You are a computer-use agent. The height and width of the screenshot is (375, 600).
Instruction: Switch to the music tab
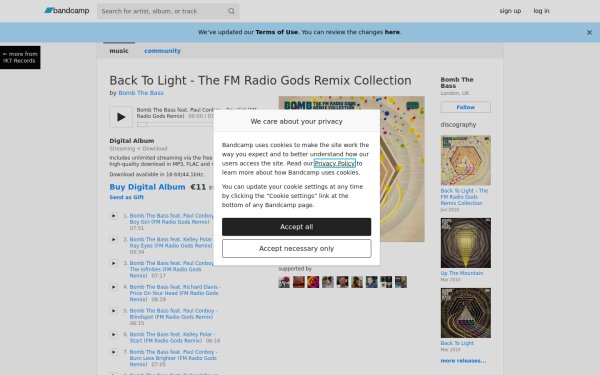(119, 51)
